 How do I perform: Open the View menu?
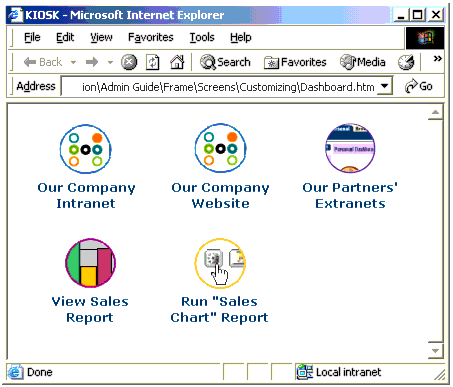[101, 37]
